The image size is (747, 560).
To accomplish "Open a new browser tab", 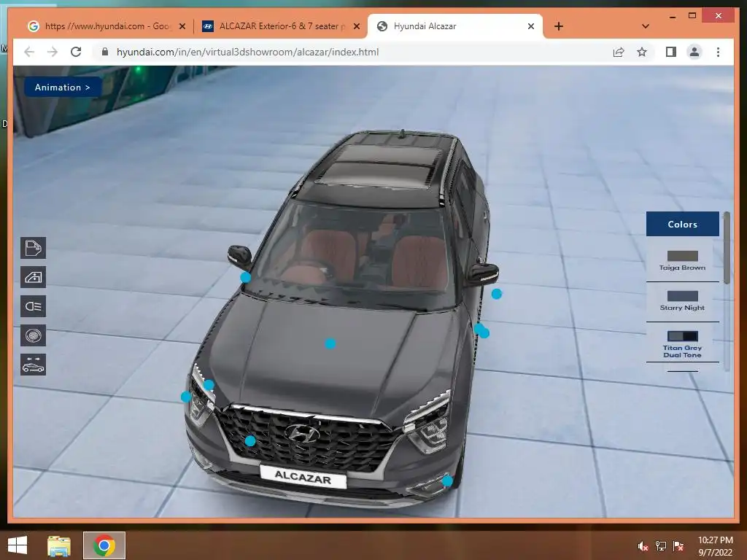I will [x=559, y=26].
